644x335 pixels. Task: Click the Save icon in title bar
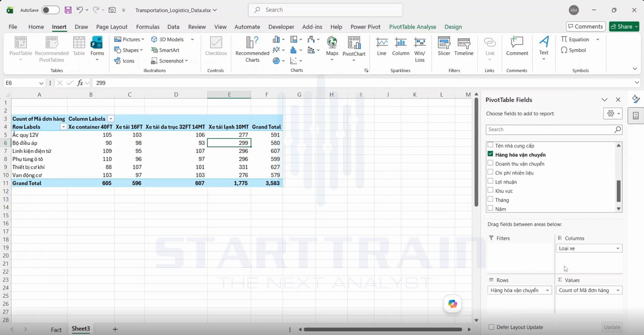[x=68, y=10]
